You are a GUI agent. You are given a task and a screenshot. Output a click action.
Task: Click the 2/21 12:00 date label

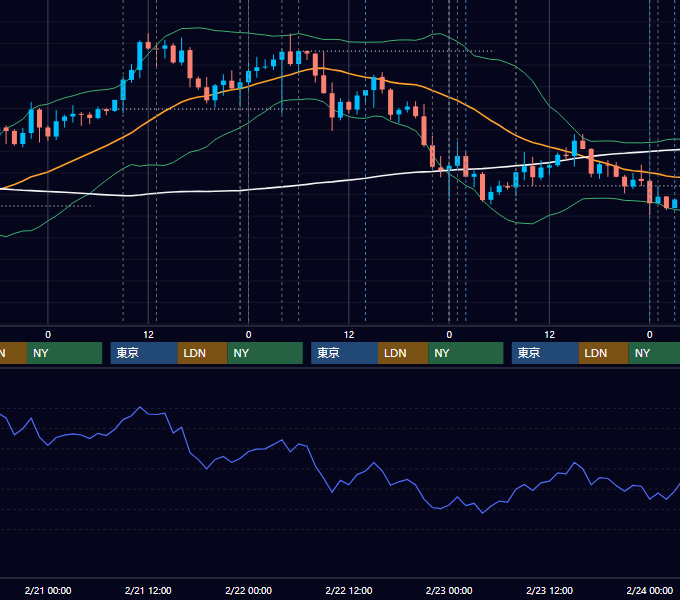click(x=148, y=590)
